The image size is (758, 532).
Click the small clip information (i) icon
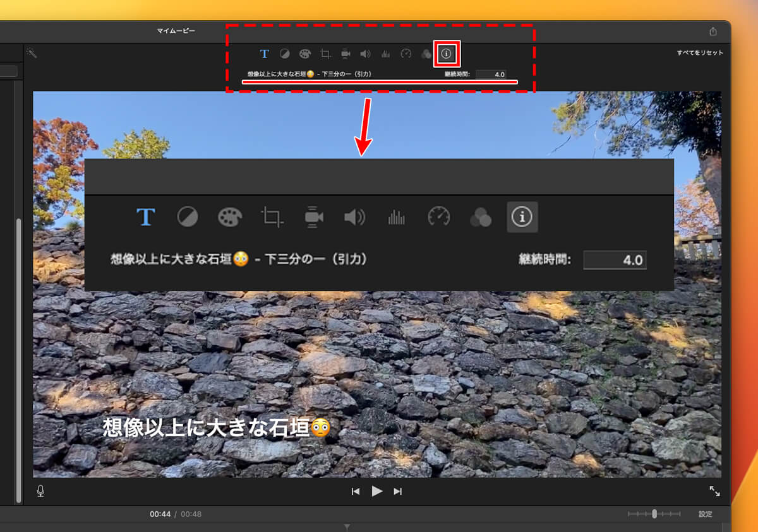point(446,54)
